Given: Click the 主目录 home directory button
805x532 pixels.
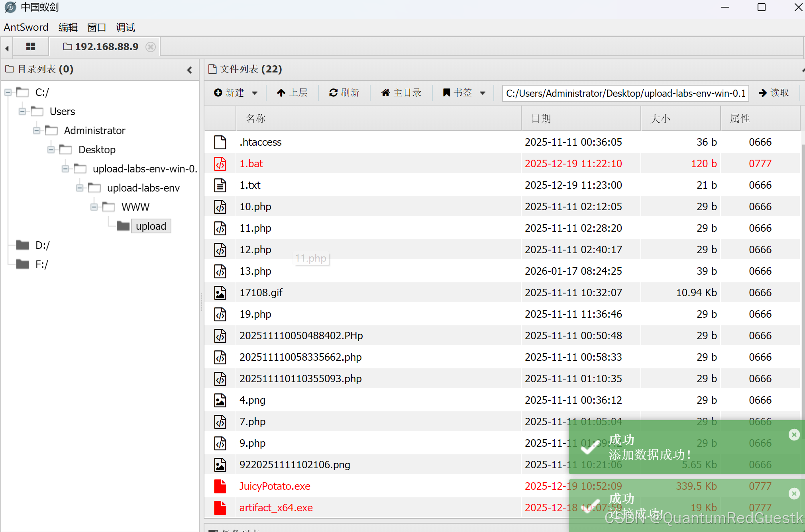Looking at the screenshot, I should 401,93.
